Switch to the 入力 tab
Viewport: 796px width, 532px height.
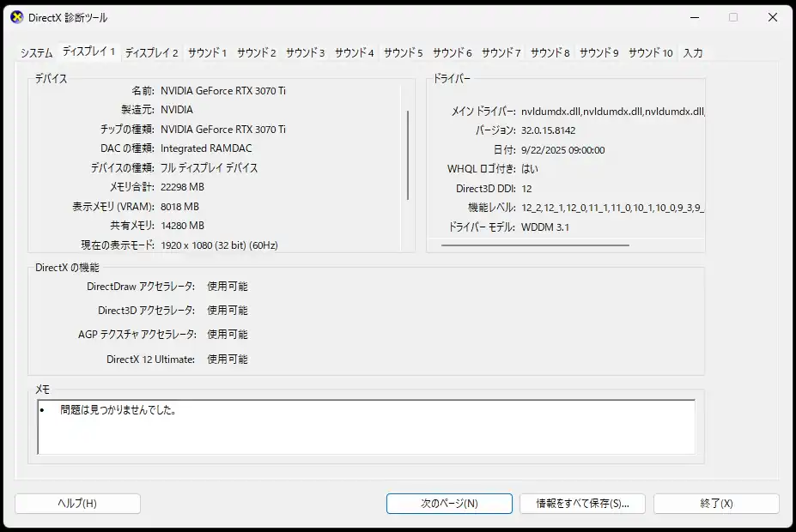click(692, 53)
